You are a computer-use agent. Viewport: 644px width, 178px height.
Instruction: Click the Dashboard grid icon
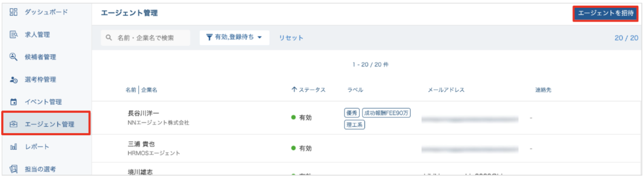click(x=14, y=12)
